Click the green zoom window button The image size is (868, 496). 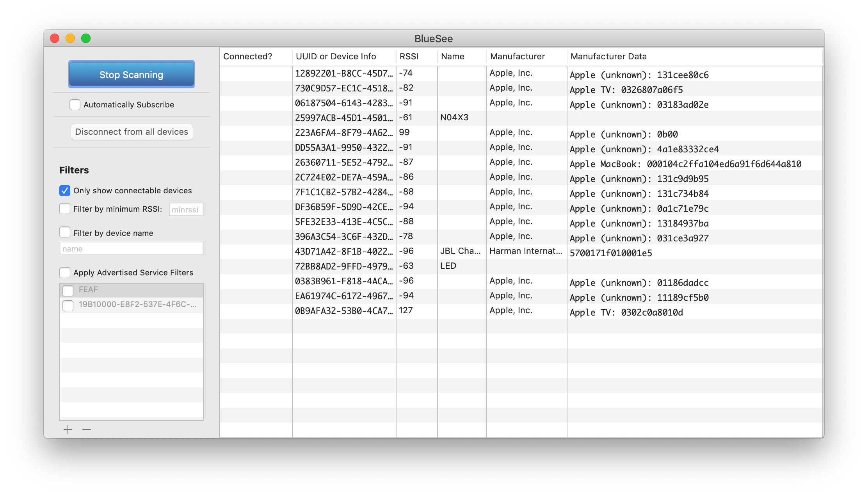point(86,38)
